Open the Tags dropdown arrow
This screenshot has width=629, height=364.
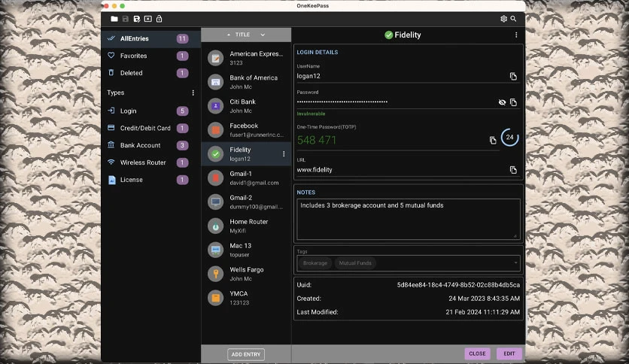coord(515,263)
